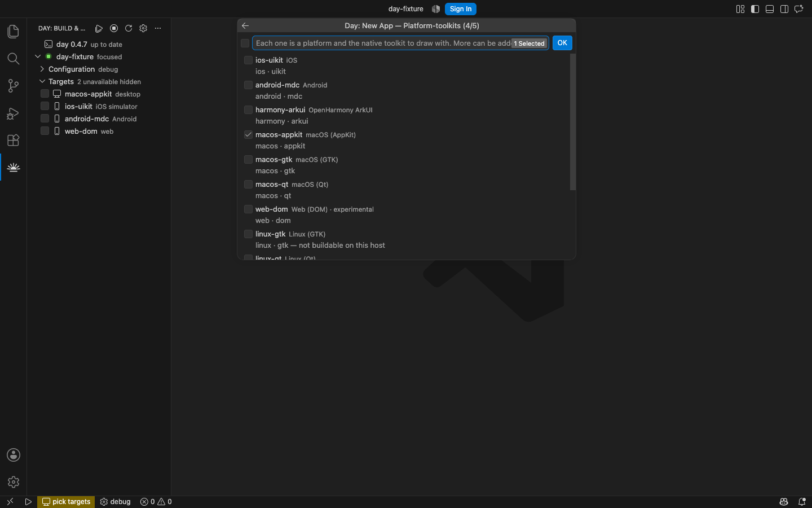Click the 'harmony · arkui' description text
Viewport: 812px width, 508px height.
(282, 121)
